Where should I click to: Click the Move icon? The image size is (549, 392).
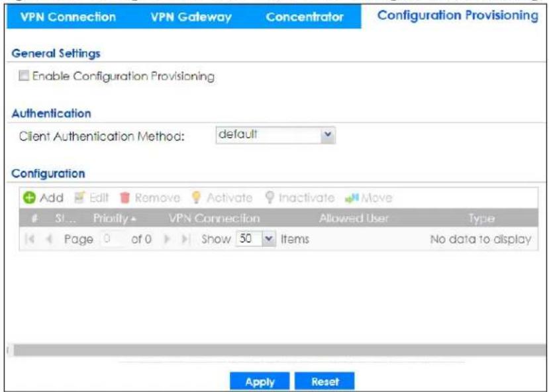(x=352, y=198)
